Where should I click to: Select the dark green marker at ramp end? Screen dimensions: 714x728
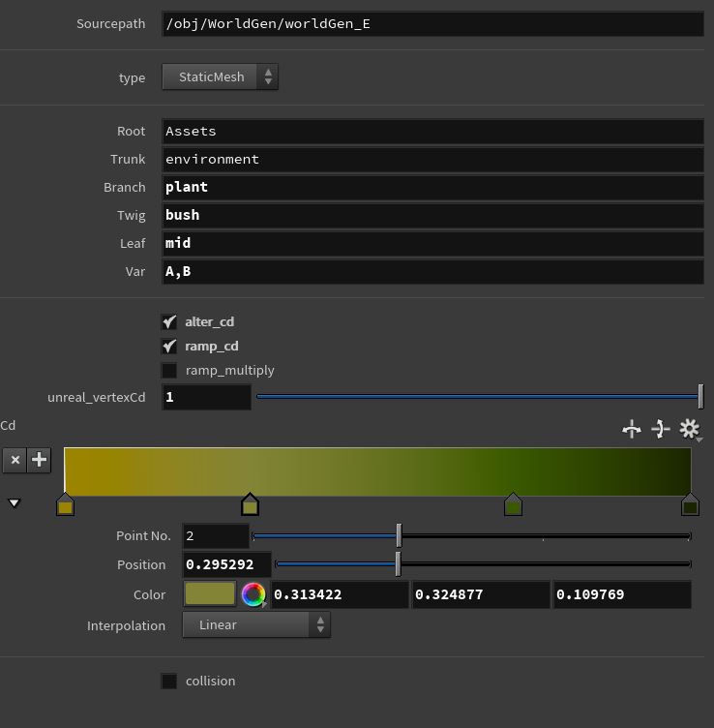[x=690, y=504]
